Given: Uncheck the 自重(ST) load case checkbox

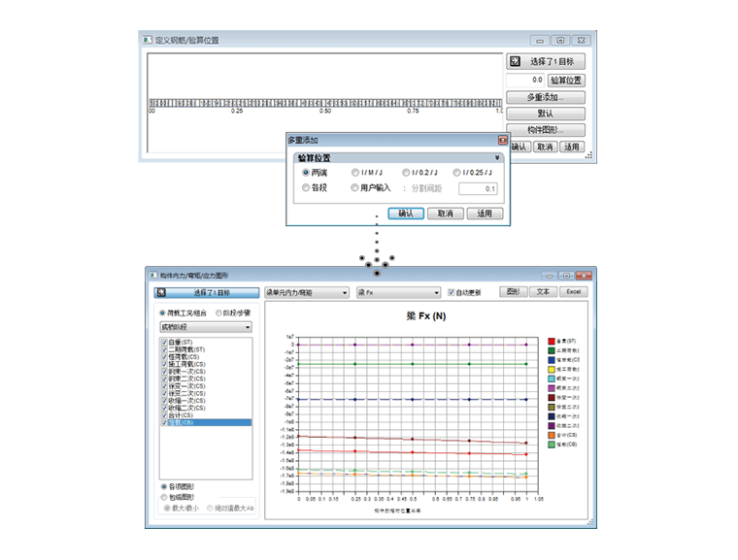Looking at the screenshot, I should click(x=164, y=343).
